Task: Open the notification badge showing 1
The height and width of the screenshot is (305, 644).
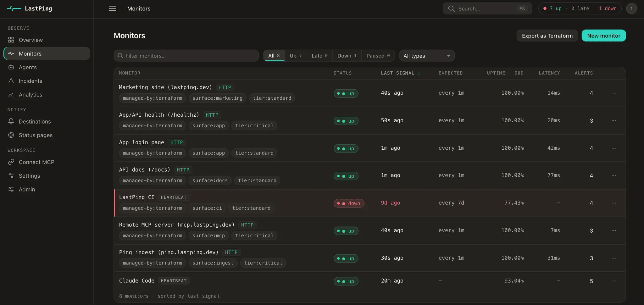Action: [x=631, y=8]
